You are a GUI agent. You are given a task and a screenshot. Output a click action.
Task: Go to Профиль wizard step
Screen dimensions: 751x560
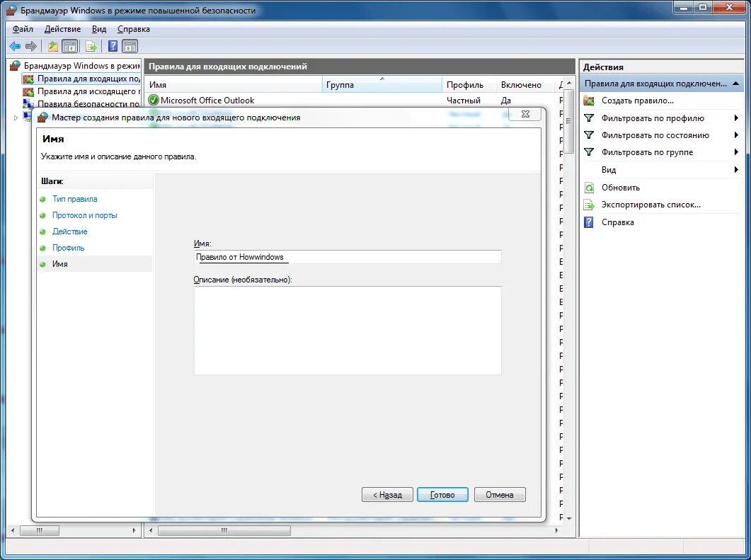[69, 248]
